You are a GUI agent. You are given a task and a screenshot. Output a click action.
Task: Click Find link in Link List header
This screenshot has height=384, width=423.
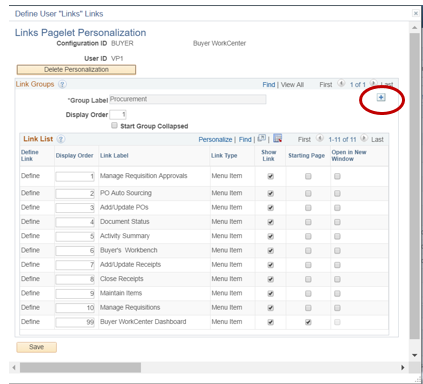tap(245, 140)
